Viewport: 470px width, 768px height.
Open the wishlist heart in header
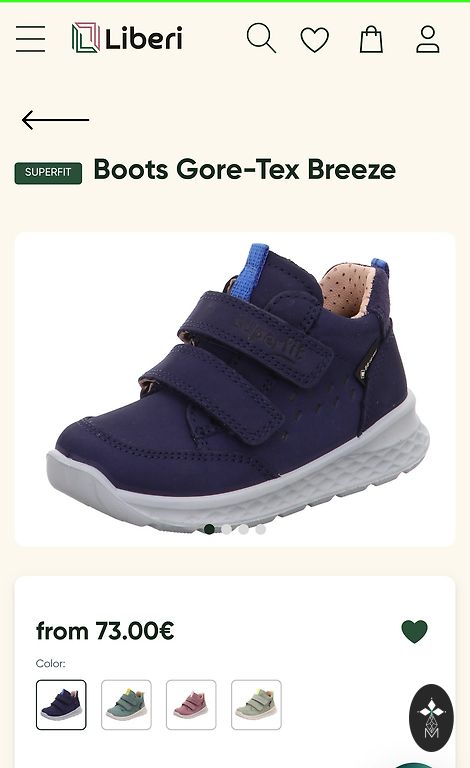coord(314,40)
